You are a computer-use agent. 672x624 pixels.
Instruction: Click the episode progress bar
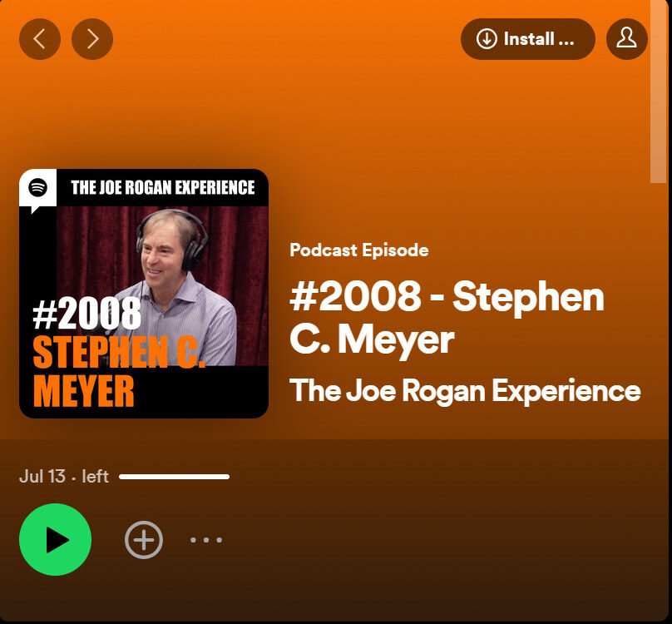coord(174,477)
